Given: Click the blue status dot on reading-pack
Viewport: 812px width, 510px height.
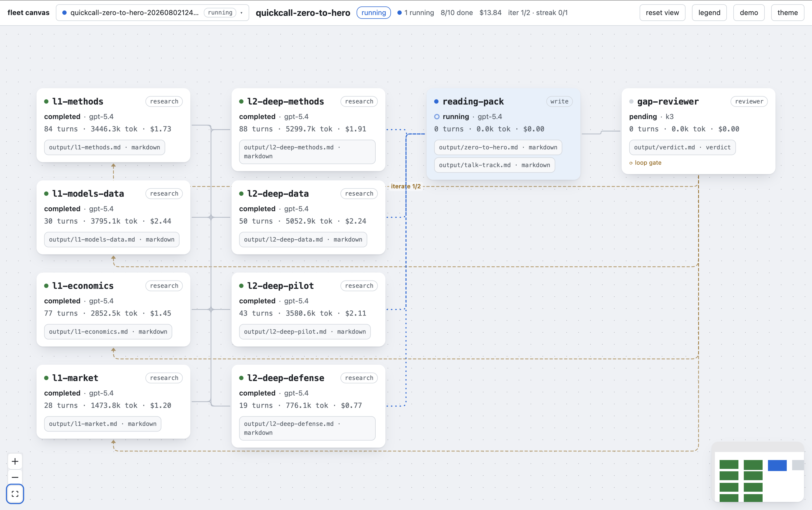Looking at the screenshot, I should coord(436,102).
